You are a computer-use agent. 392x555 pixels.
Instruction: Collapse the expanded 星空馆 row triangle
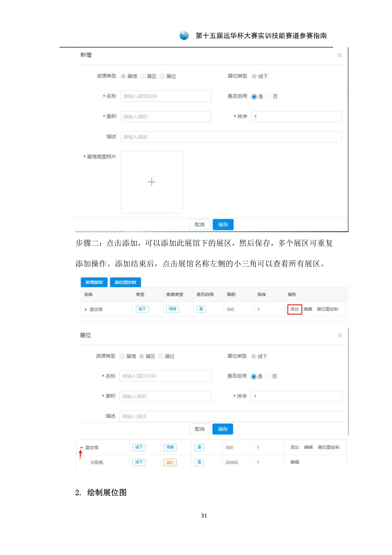click(81, 448)
